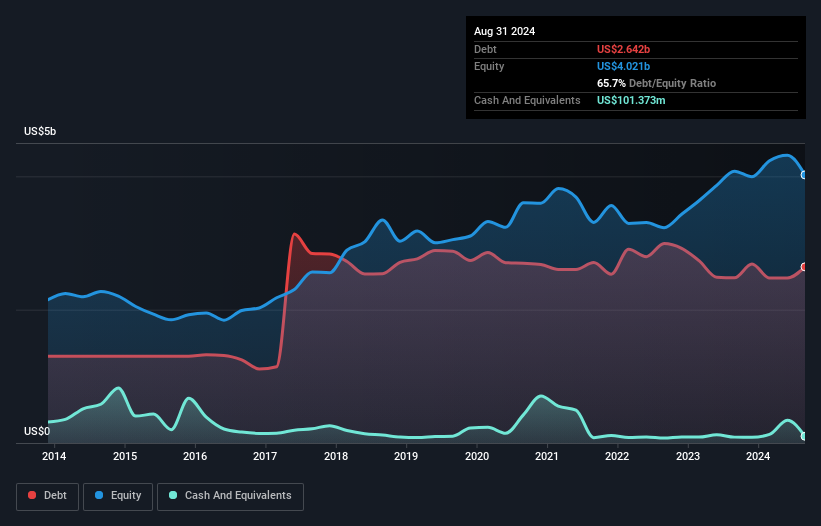
Task: Click the US$4.021b equity value
Action: [x=623, y=66]
